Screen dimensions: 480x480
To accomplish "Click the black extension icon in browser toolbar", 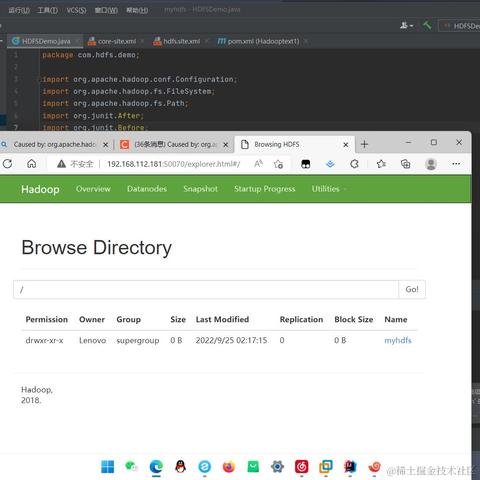I will coord(306,164).
